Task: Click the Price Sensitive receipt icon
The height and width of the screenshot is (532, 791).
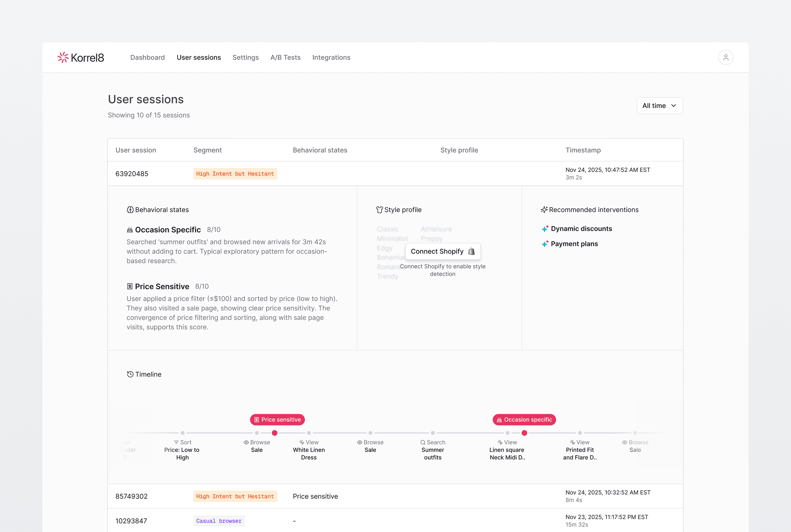Action: (x=130, y=286)
